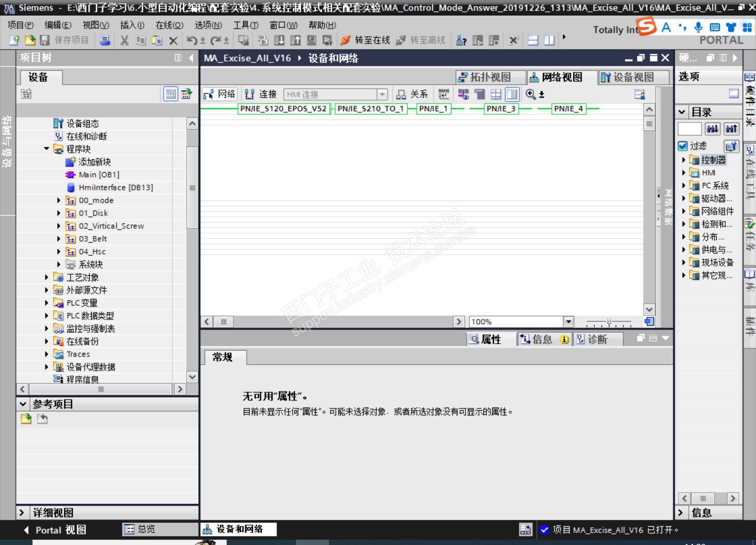
Task: Expand the 00_mode block group
Action: [59, 200]
